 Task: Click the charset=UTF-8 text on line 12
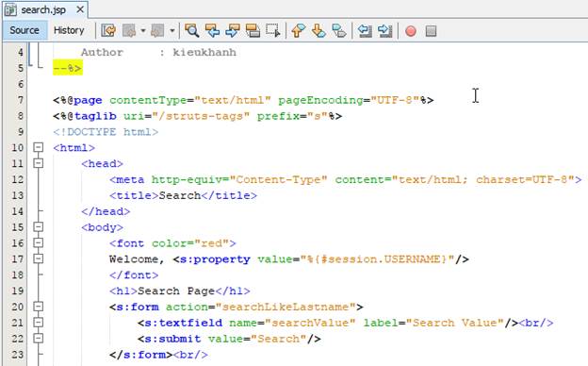(x=522, y=179)
